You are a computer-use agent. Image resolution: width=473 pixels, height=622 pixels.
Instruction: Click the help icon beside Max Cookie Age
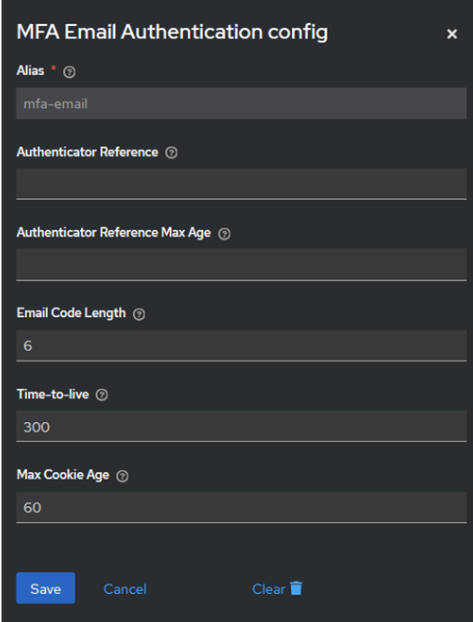[122, 476]
